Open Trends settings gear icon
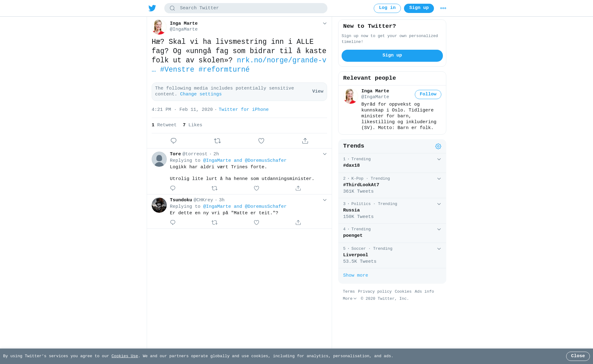This screenshot has height=364, width=593. (x=438, y=146)
